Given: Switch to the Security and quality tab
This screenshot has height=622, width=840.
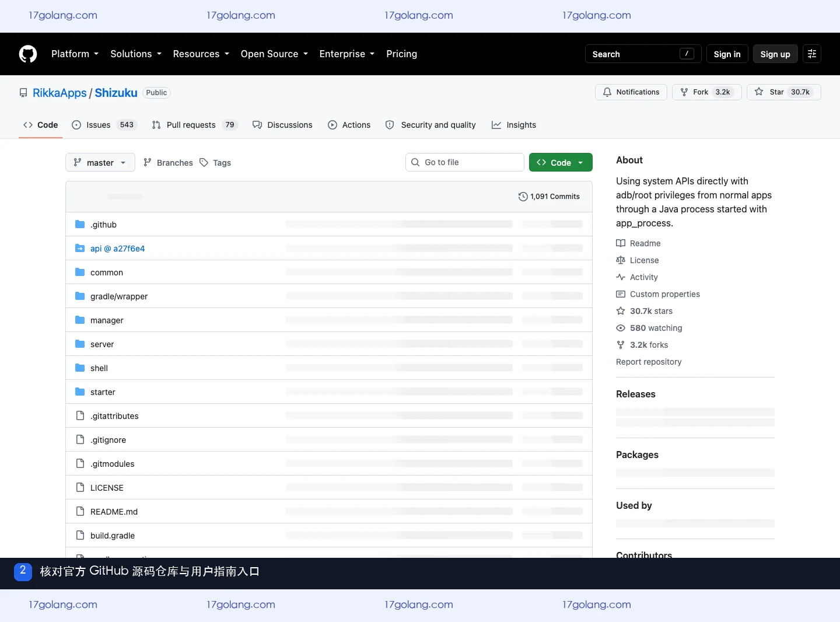Looking at the screenshot, I should click(430, 125).
